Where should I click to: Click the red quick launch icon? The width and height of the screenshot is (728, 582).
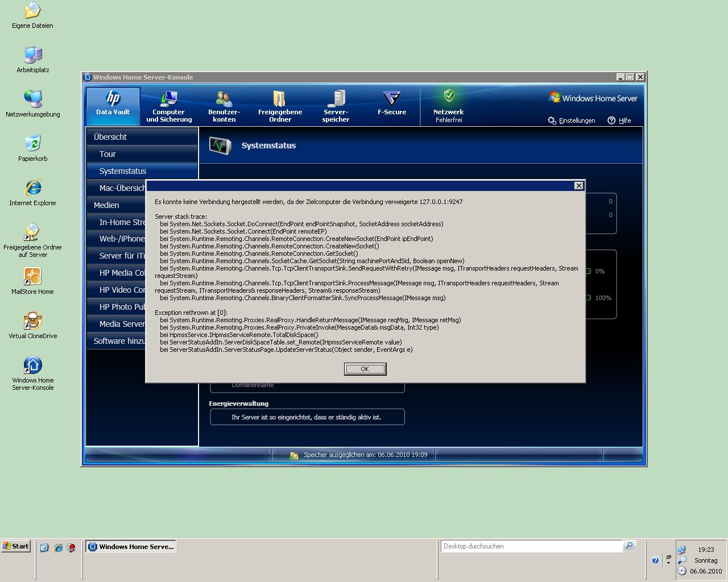[x=71, y=547]
